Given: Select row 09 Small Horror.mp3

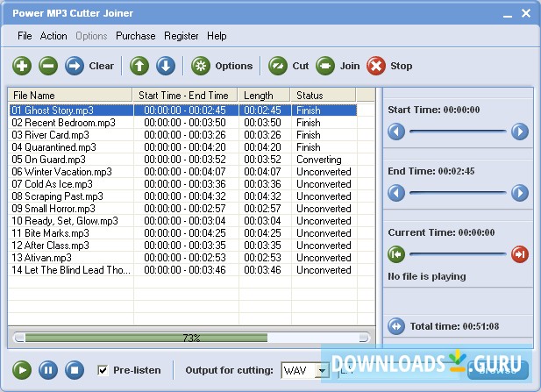Looking at the screenshot, I should click(x=183, y=209).
